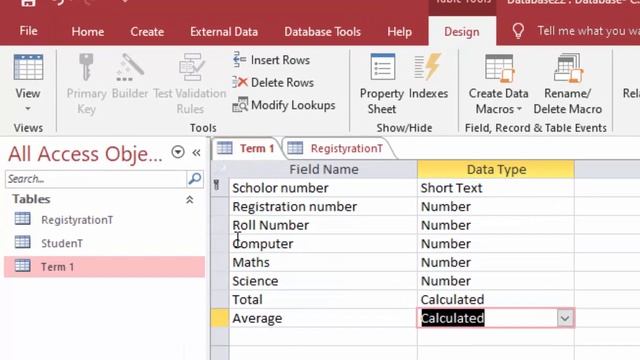Click the Field Name column header
This screenshot has height=360, width=640.
tap(323, 169)
